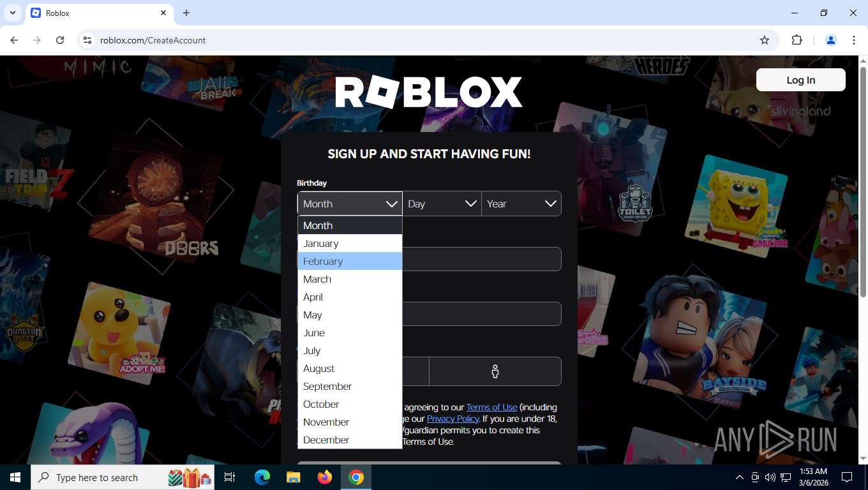868x490 pixels.
Task: Switch to the Roblox tab
Action: (99, 13)
